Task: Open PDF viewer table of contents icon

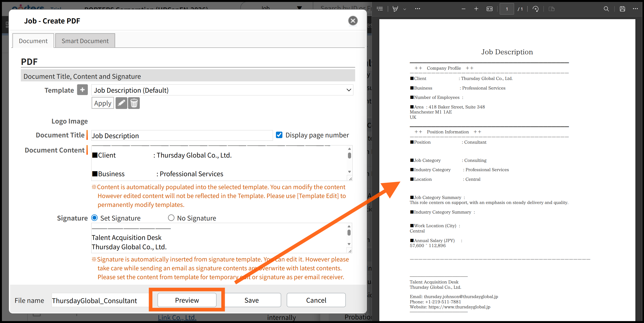Action: tap(380, 9)
